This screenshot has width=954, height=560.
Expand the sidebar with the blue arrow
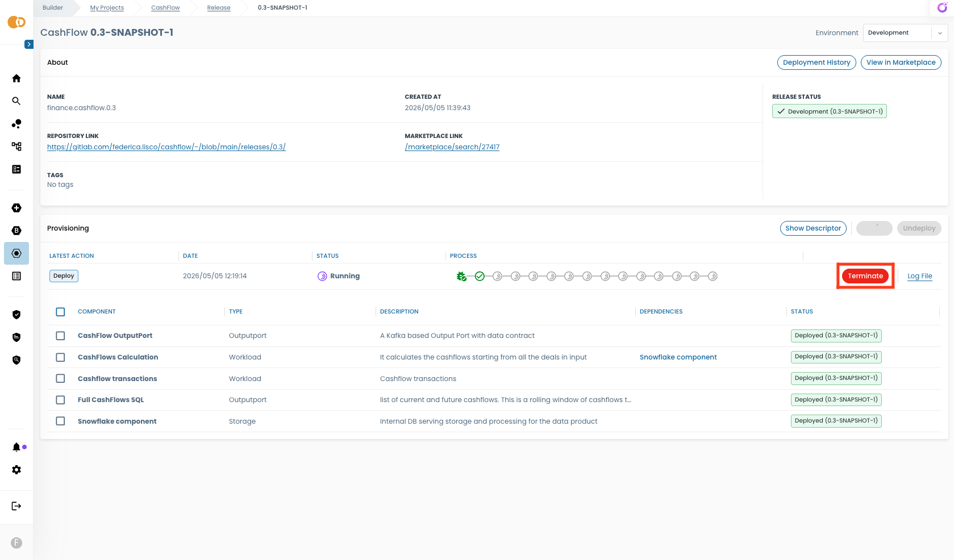(29, 44)
